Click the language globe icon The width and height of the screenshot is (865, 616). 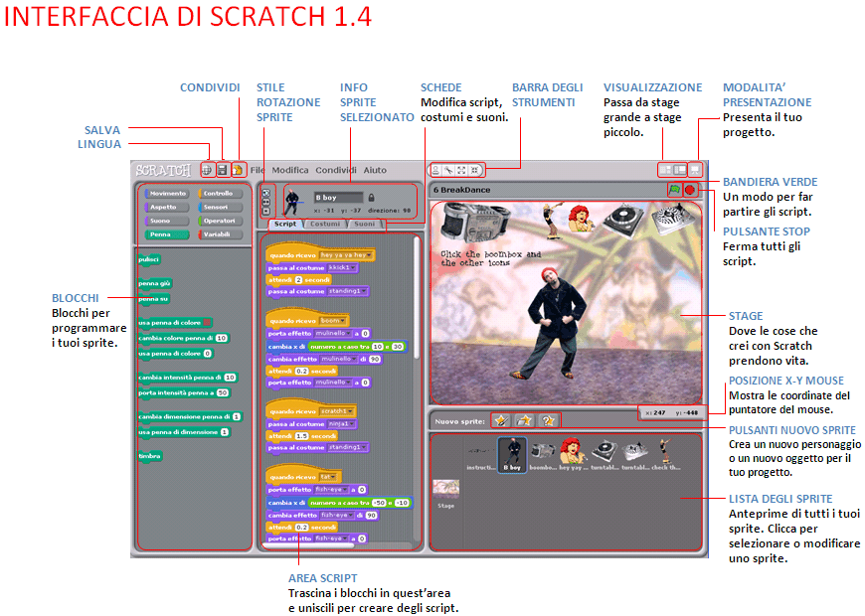point(208,170)
